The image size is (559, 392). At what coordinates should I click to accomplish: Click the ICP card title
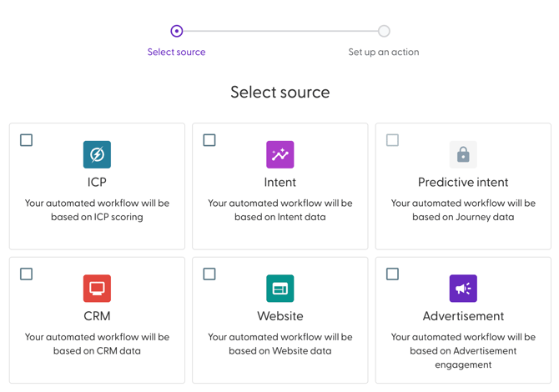97,182
